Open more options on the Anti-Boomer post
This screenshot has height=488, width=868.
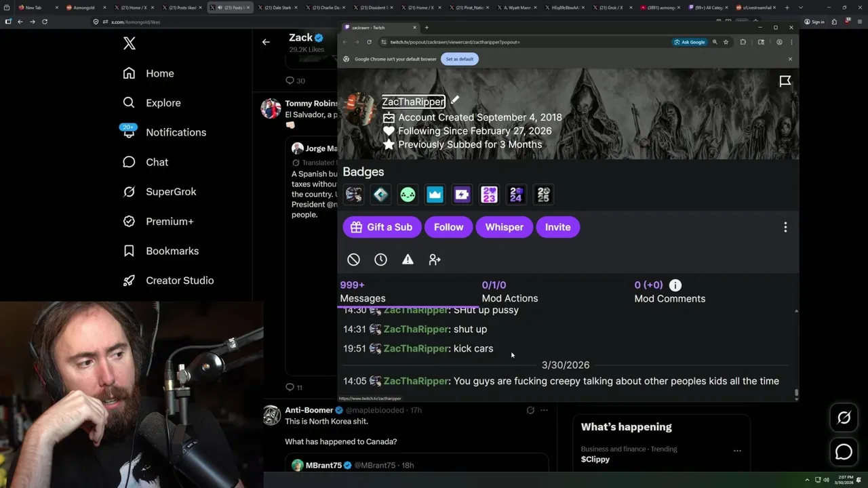pyautogui.click(x=544, y=410)
